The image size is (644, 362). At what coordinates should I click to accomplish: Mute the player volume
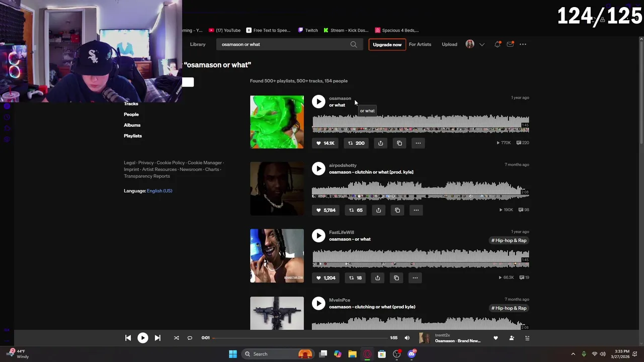tap(407, 338)
